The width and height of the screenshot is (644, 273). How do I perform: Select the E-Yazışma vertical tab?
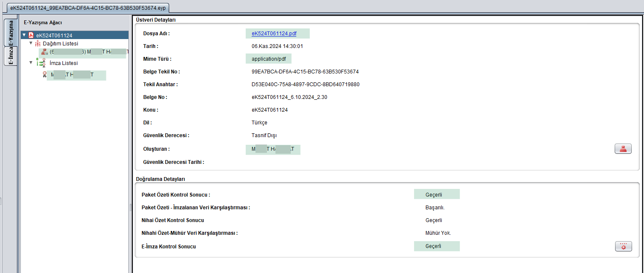[x=10, y=32]
